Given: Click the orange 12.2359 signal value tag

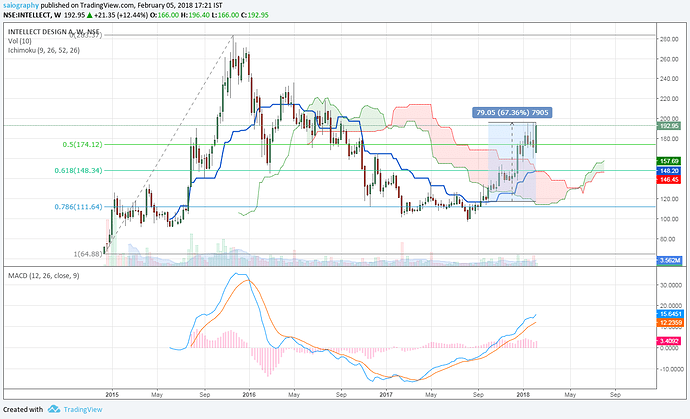Looking at the screenshot, I should coord(669,323).
